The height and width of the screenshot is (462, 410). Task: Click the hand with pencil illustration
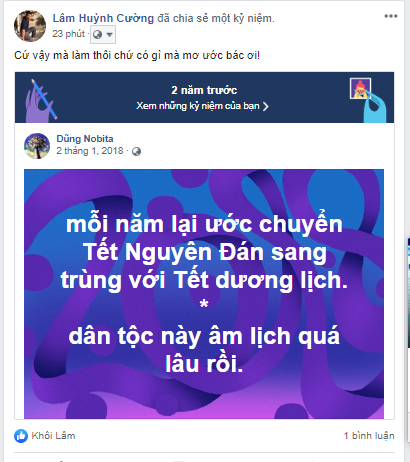coord(41,101)
